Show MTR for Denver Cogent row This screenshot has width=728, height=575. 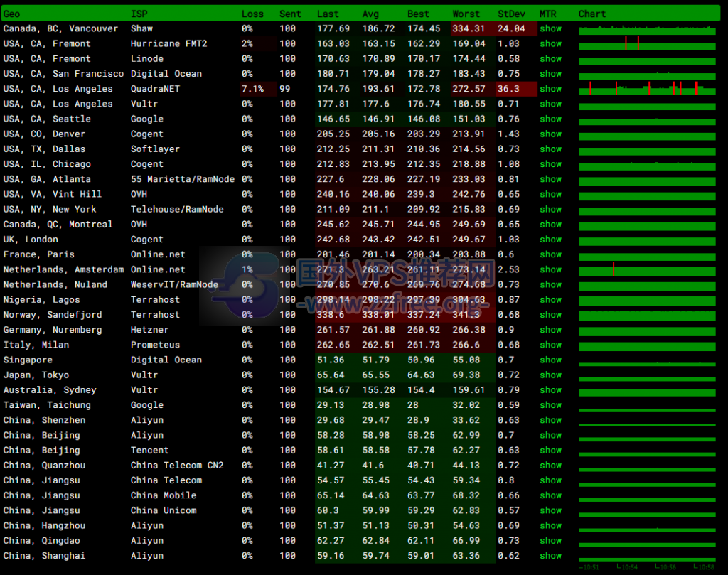[x=551, y=134]
